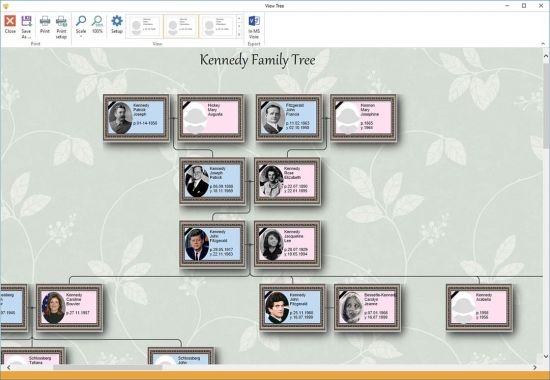
Task: Click the photo of Caroline Bouvier Kennedy
Action: point(53,308)
